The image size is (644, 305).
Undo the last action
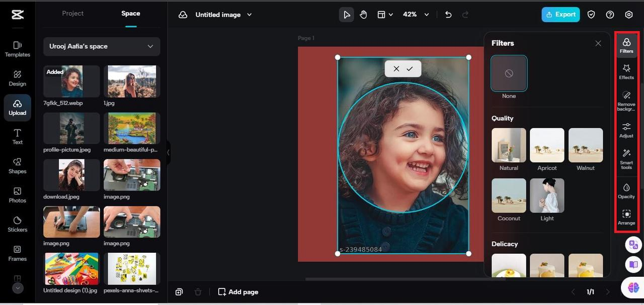coord(448,15)
